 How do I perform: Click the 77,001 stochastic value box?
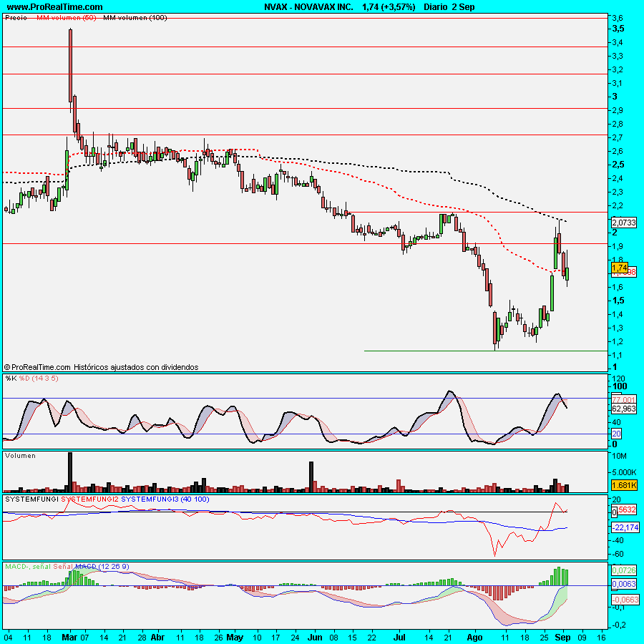[624, 399]
